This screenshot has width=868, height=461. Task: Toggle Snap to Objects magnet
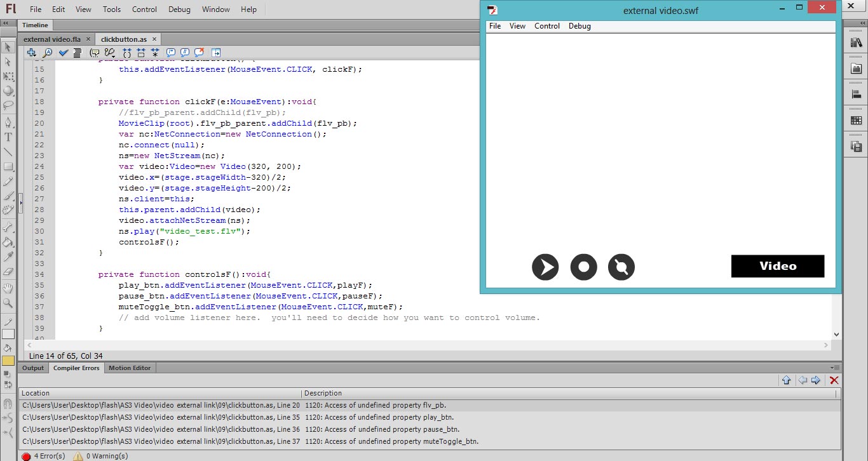click(x=8, y=403)
